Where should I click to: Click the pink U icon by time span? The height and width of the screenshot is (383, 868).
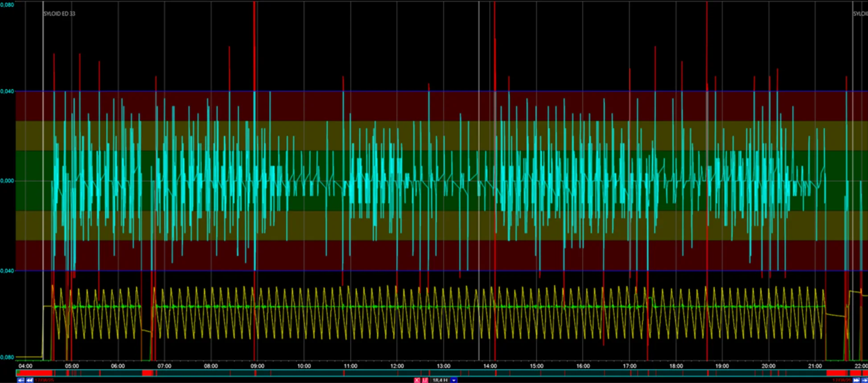(425, 380)
